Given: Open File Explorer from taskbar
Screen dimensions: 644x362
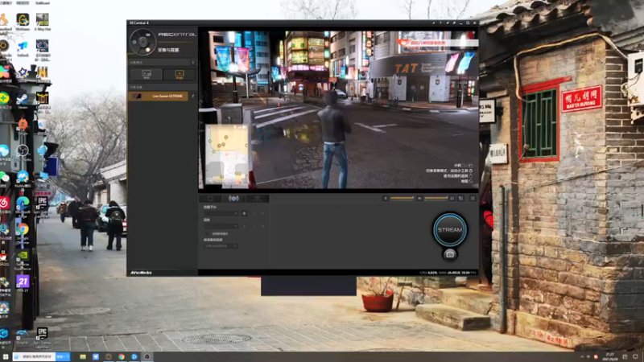Looking at the screenshot, I should pyautogui.click(x=83, y=356).
